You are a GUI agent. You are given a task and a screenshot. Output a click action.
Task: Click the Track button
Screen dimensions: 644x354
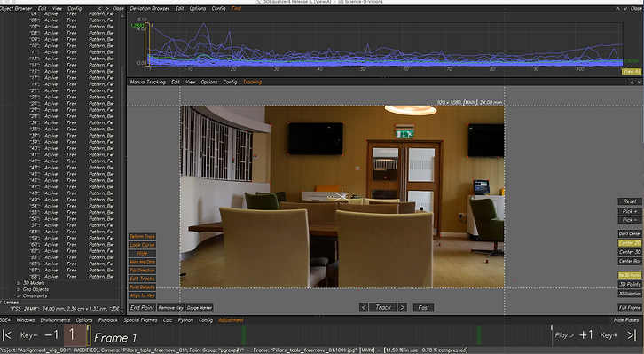point(383,307)
